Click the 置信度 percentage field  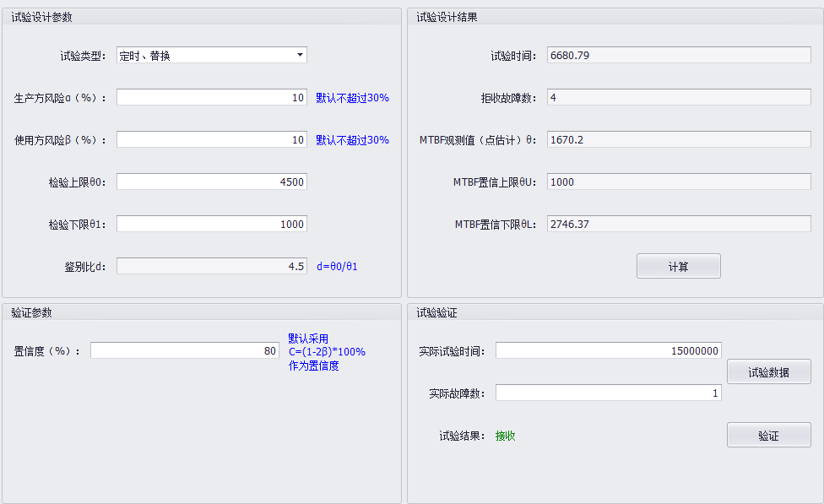(x=184, y=350)
